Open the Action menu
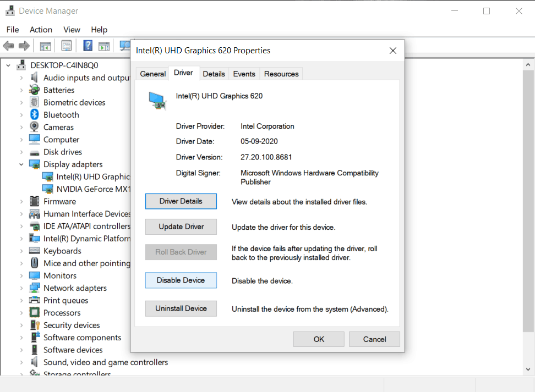This screenshot has height=392, width=535. point(41,30)
